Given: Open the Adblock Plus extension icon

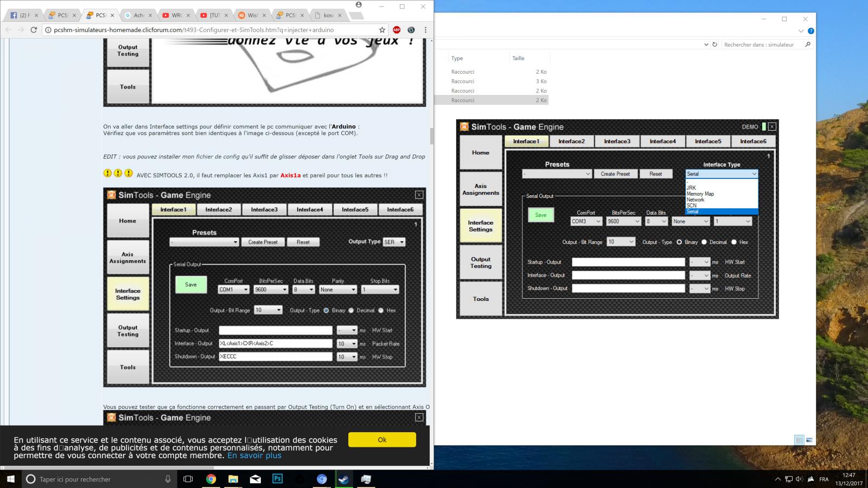Looking at the screenshot, I should pyautogui.click(x=397, y=30).
